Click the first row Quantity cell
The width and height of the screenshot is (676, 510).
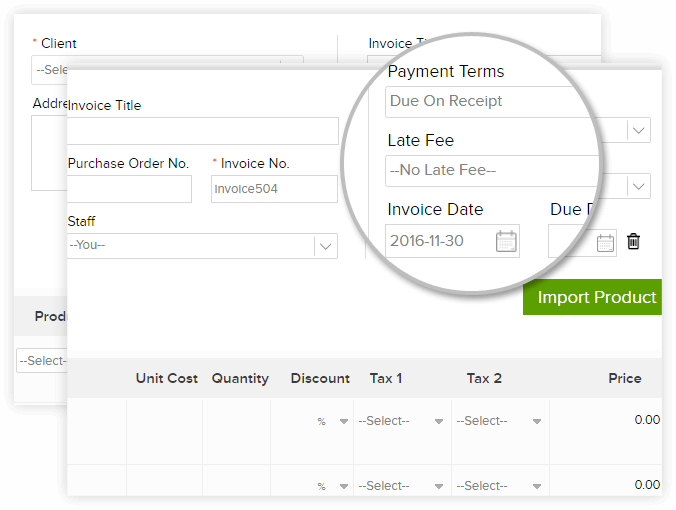237,432
